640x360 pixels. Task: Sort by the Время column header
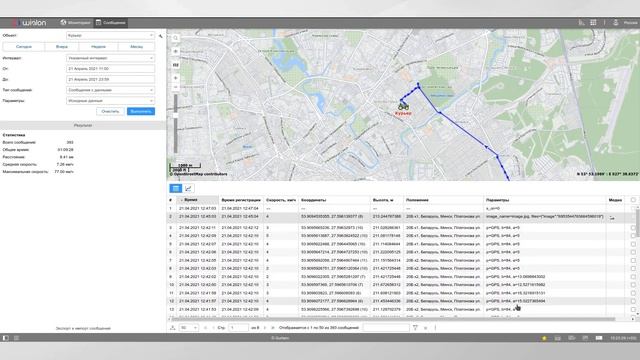198,200
